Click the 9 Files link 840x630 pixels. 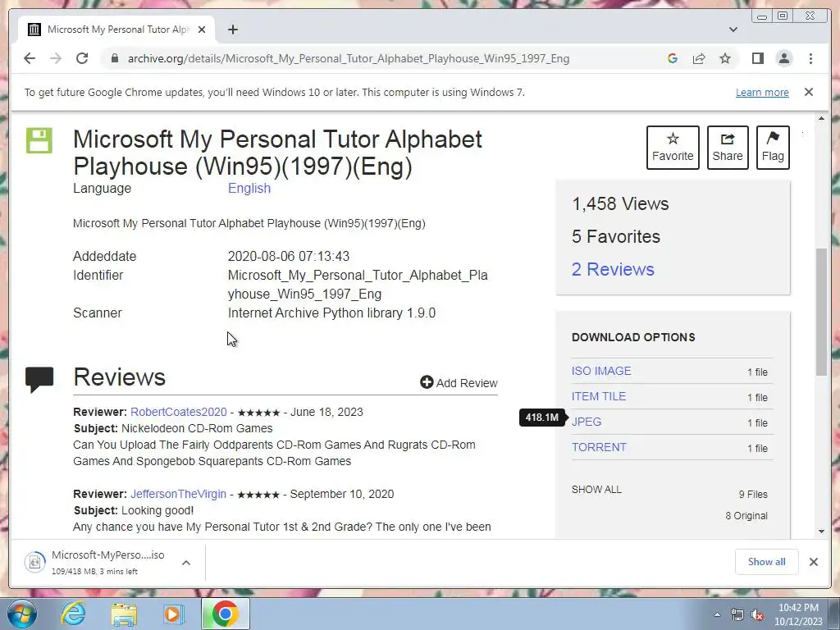pyautogui.click(x=753, y=495)
